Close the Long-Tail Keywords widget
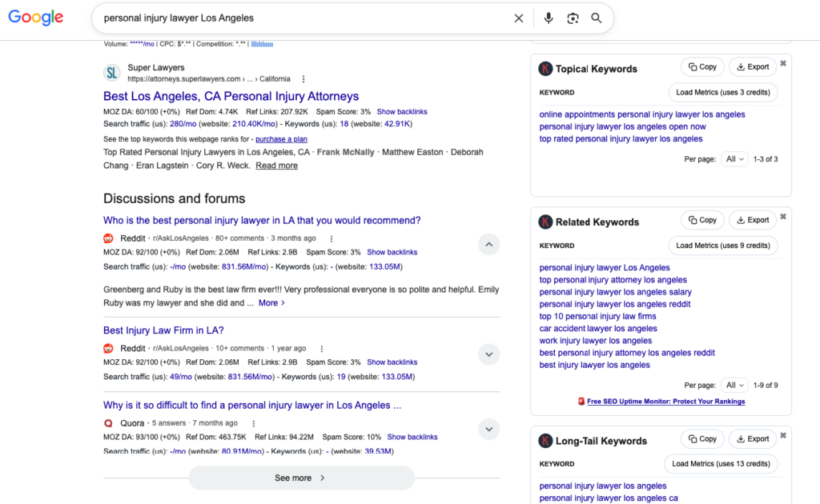The height and width of the screenshot is (504, 820). click(x=783, y=435)
